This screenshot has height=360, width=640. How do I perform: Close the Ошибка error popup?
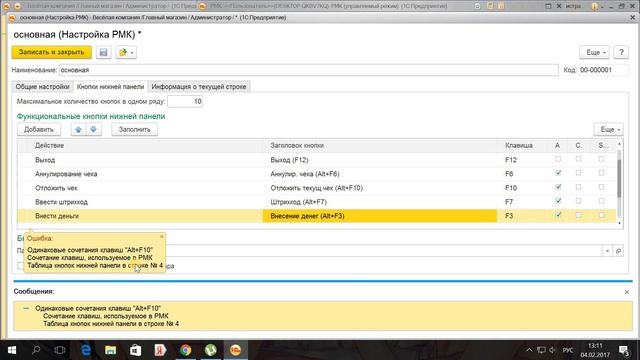point(162,237)
